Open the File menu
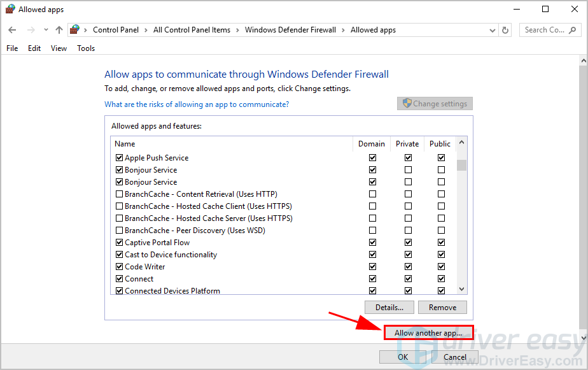The height and width of the screenshot is (370, 588). (x=12, y=48)
